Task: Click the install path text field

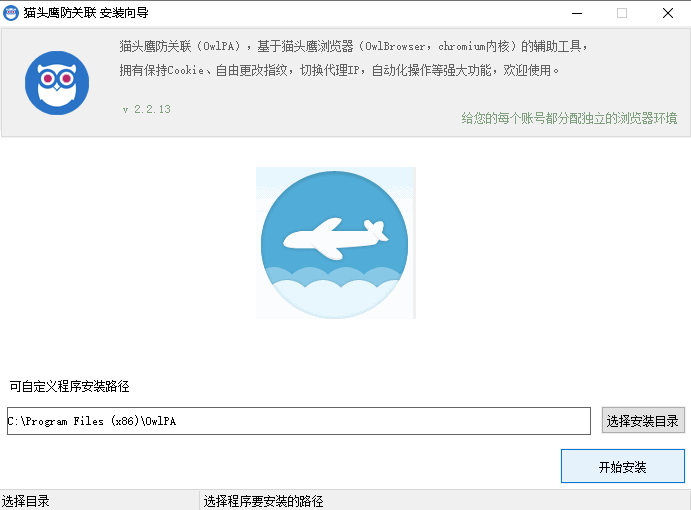Action: [298, 421]
